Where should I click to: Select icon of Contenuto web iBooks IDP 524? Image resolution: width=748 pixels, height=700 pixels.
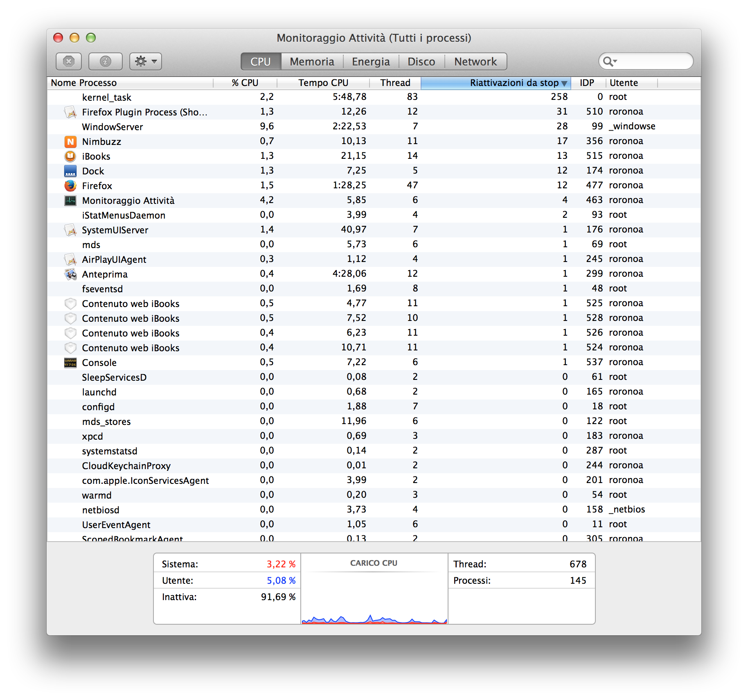[70, 348]
